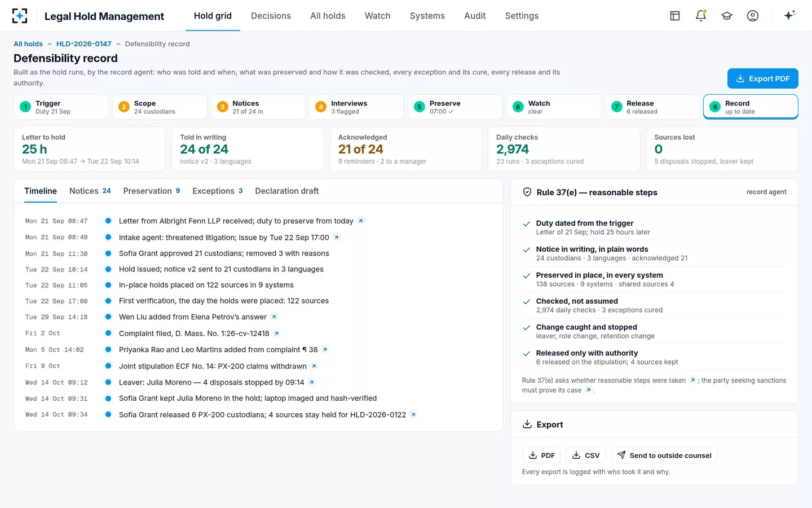Open link icon after Complaint filed entry

coord(277,333)
